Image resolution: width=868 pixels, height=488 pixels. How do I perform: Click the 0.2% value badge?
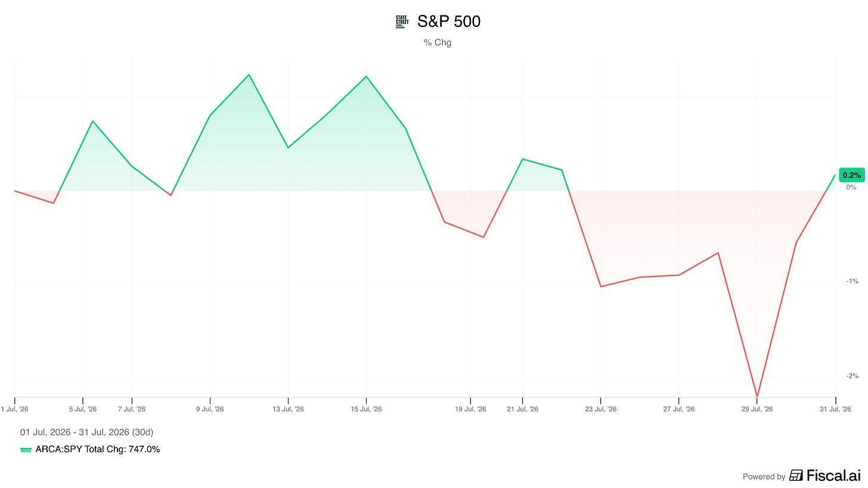tap(851, 175)
